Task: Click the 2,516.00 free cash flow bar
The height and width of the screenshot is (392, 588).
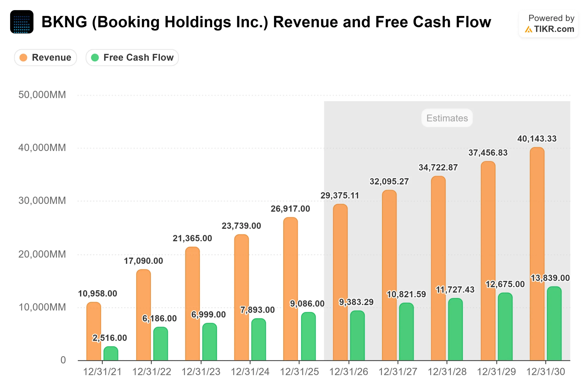Action: click(x=111, y=353)
